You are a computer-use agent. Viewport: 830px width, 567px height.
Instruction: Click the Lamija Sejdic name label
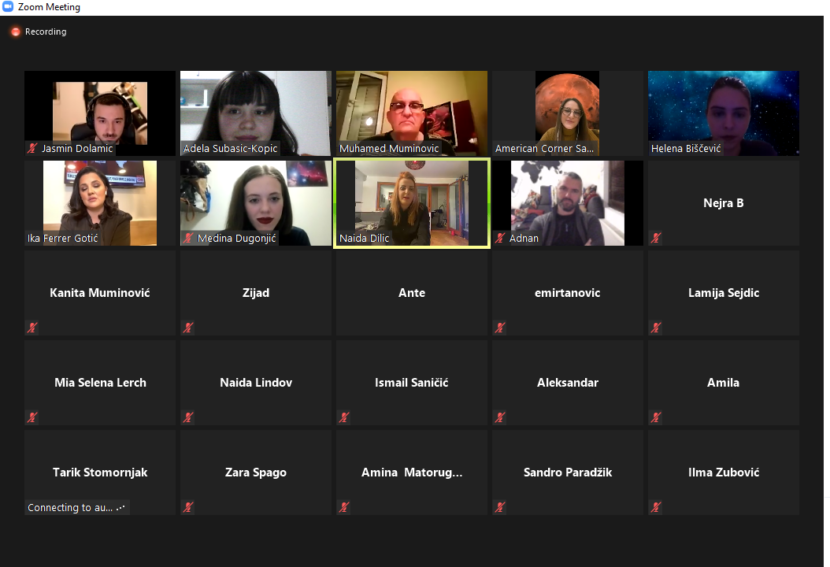724,293
